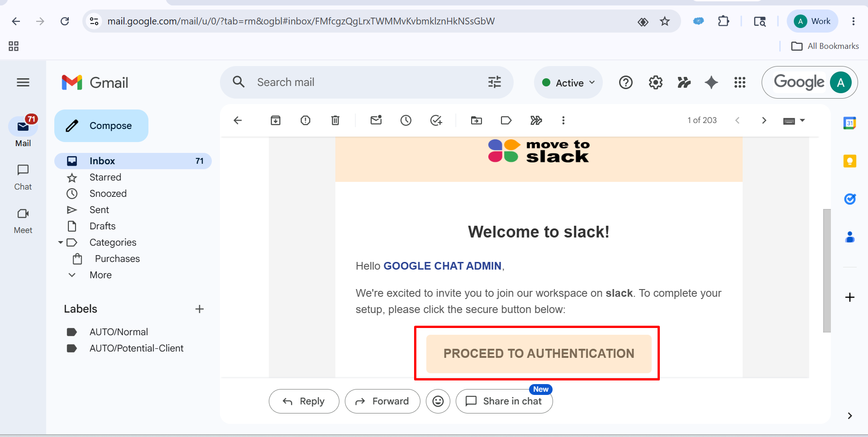Open Chrome three-dot menu
Image resolution: width=868 pixels, height=437 pixels.
coord(854,21)
